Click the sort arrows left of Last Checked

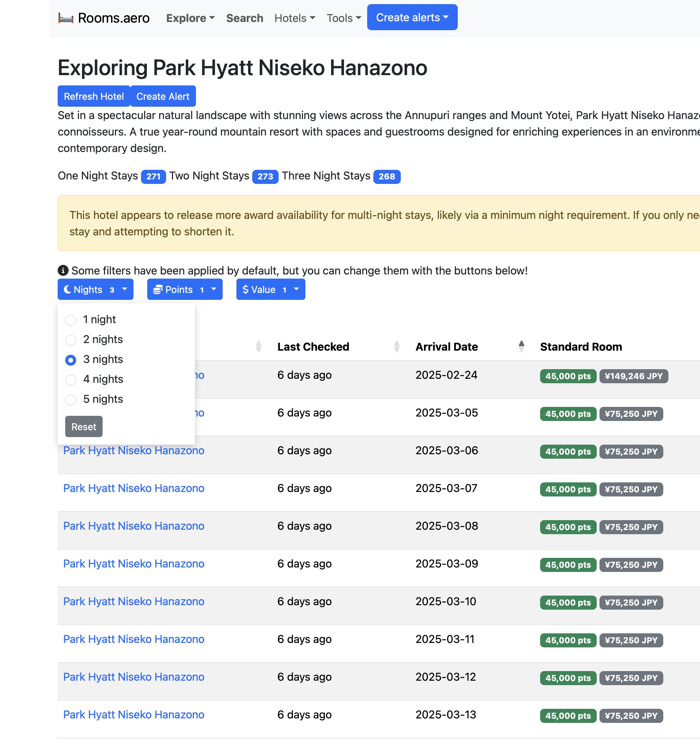pyautogui.click(x=259, y=347)
